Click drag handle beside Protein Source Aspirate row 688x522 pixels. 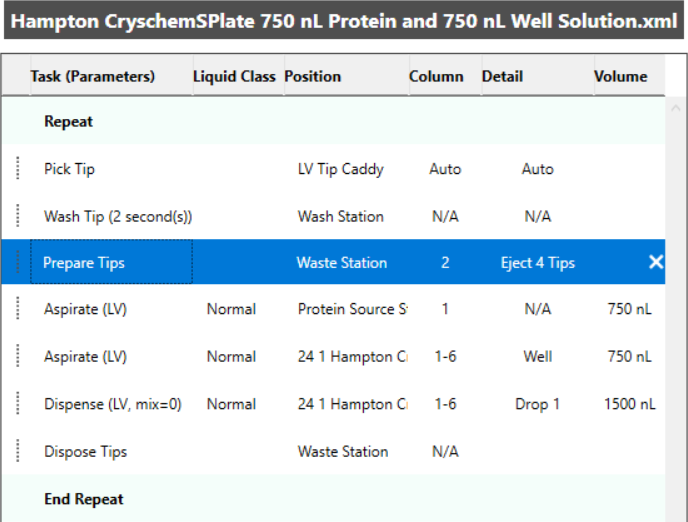coord(18,310)
